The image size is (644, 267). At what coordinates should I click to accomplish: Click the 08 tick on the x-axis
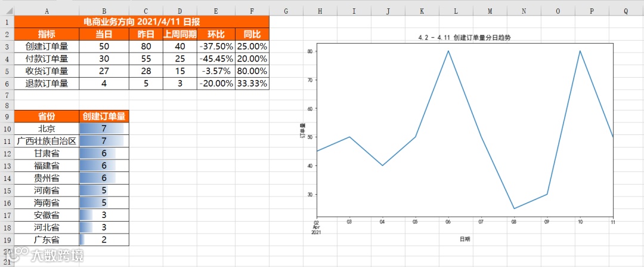click(514, 222)
